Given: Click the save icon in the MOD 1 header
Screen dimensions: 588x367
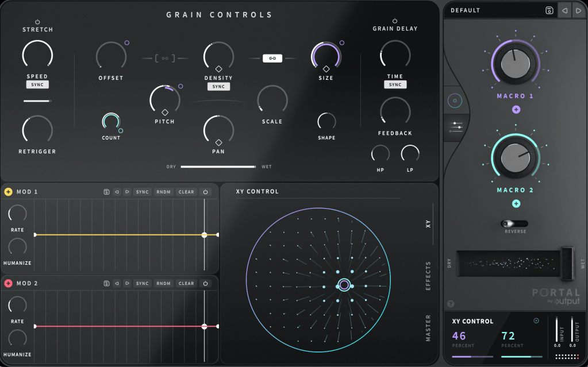Looking at the screenshot, I should [x=106, y=192].
